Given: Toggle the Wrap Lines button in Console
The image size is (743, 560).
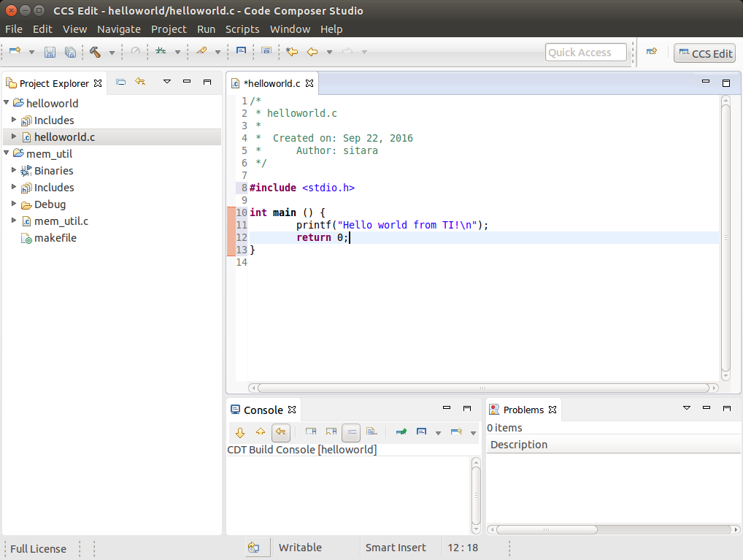Looking at the screenshot, I should [351, 432].
